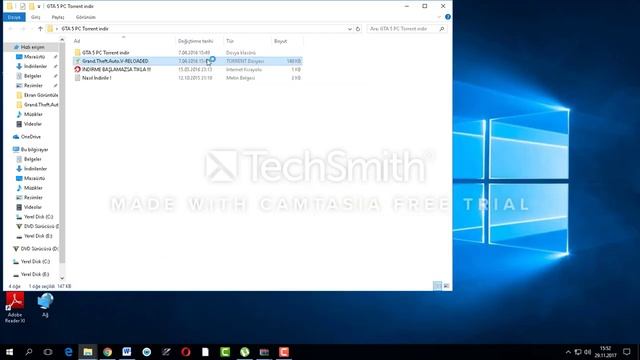The height and width of the screenshot is (360, 640).
Task: Sort files by the Ad column header
Action: pos(77,41)
